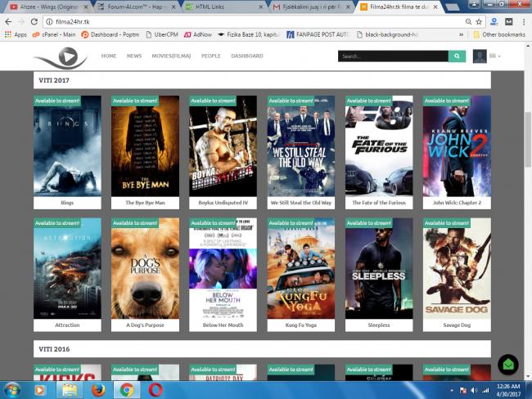The image size is (532, 399).
Task: Open cPanel - Main bookmark
Action: (53, 34)
